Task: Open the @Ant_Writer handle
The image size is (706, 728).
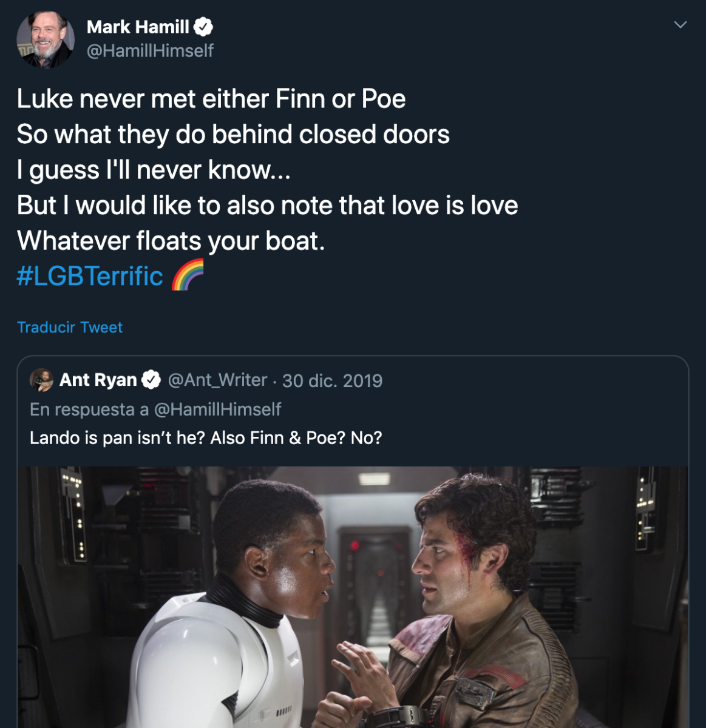Action: (x=217, y=380)
